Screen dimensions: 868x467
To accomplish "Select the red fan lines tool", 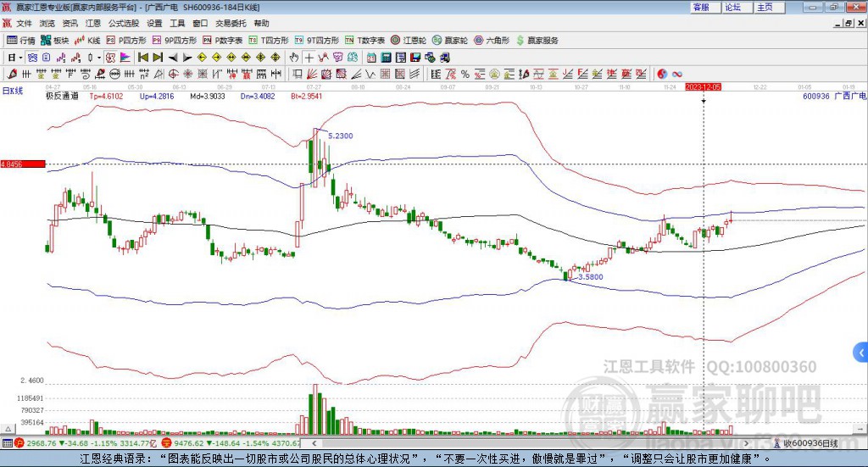I will coord(312,74).
